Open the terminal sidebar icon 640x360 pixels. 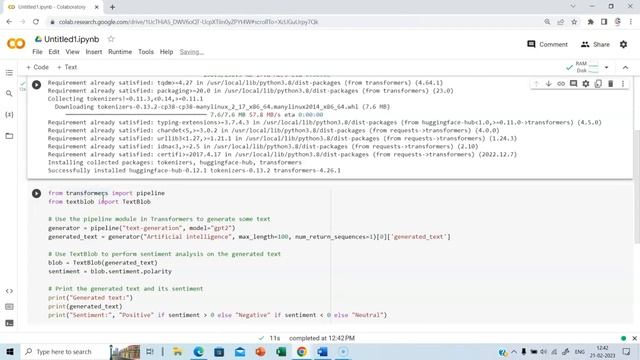tap(9, 323)
